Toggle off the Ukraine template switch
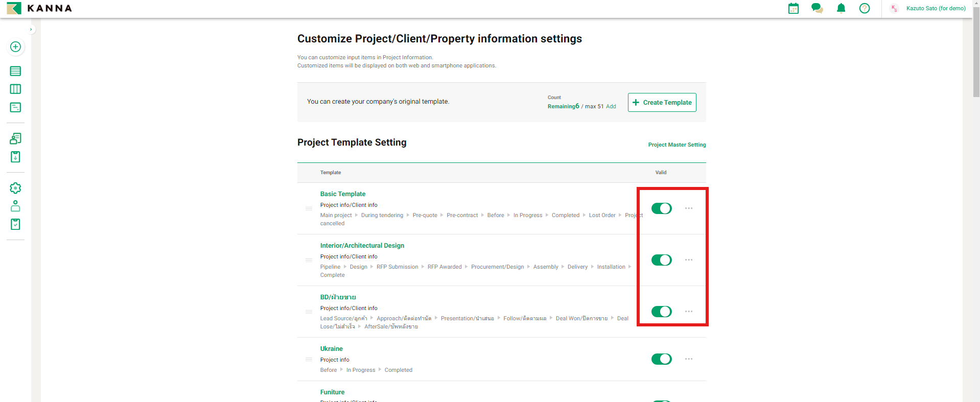 (x=661, y=359)
